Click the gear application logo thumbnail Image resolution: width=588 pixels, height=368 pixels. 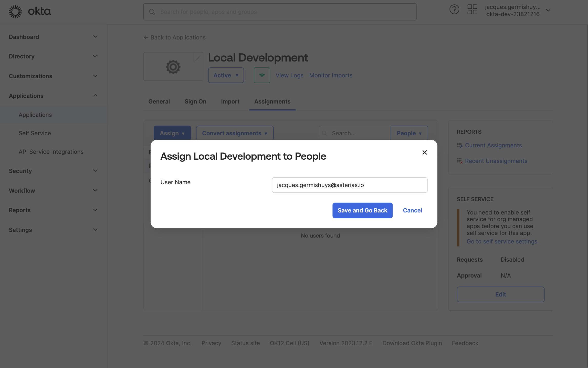[x=173, y=67]
